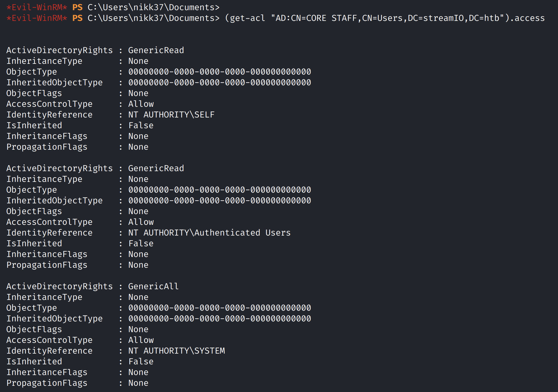The width and height of the screenshot is (558, 392).
Task: Click the last PropagationFlags label
Action: coord(47,383)
